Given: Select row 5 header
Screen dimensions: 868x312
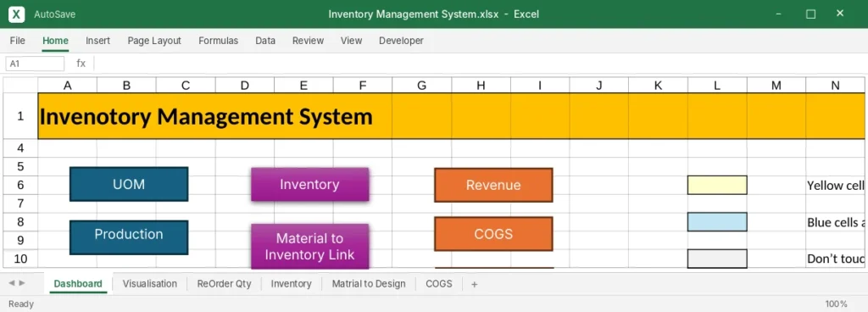Looking at the screenshot, I should point(20,166).
